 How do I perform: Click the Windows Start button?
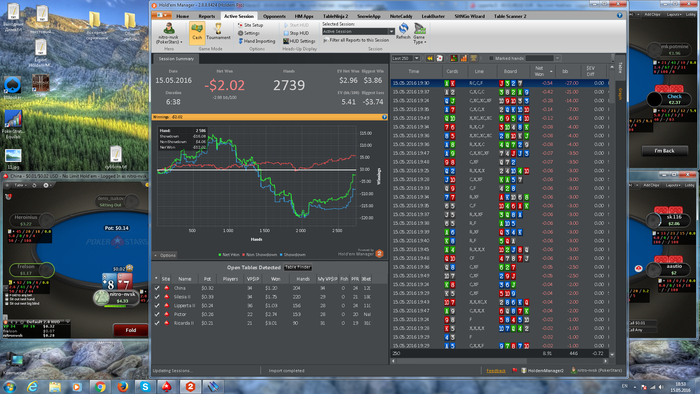[x=9, y=386]
